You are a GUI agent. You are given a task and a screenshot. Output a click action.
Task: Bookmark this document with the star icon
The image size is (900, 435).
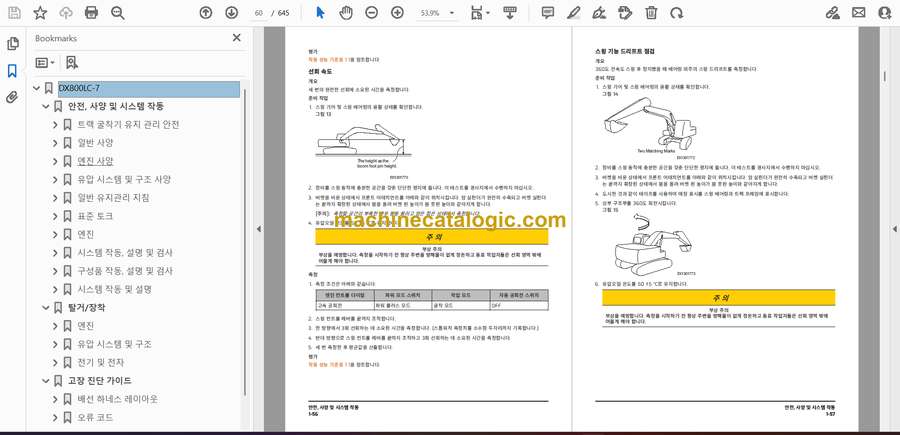click(x=40, y=13)
